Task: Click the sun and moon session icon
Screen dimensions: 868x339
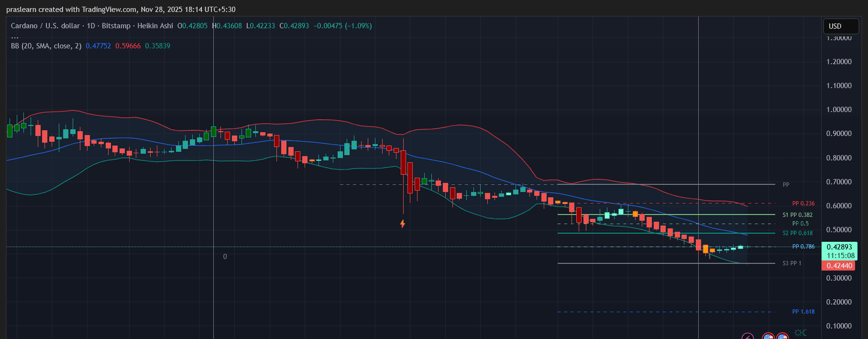Action: 800,332
